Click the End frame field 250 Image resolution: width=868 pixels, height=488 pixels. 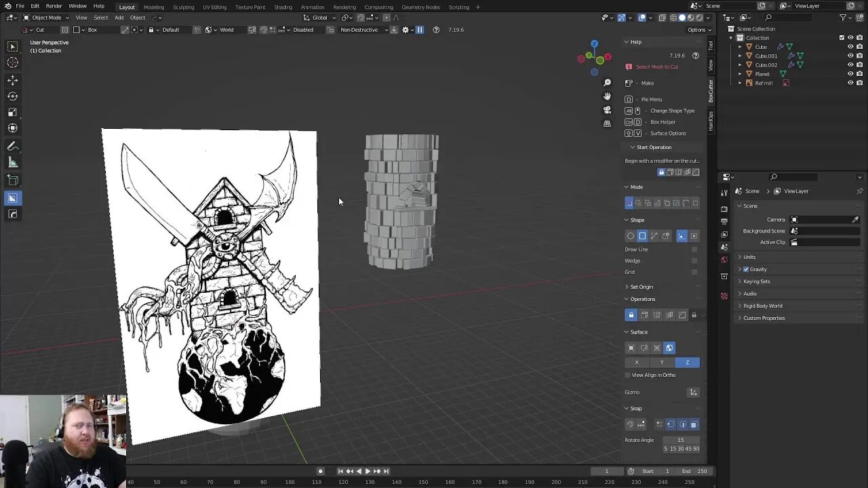693,471
